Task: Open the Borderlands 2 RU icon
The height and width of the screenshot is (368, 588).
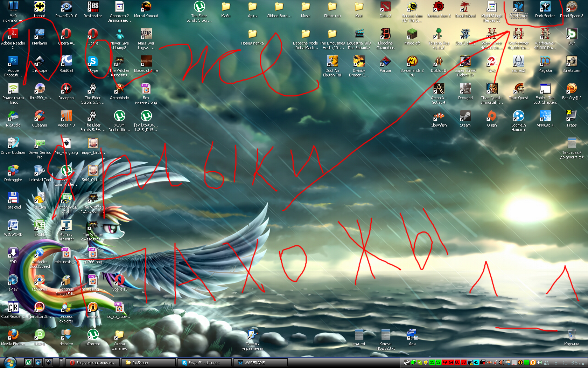Action: tap(412, 67)
